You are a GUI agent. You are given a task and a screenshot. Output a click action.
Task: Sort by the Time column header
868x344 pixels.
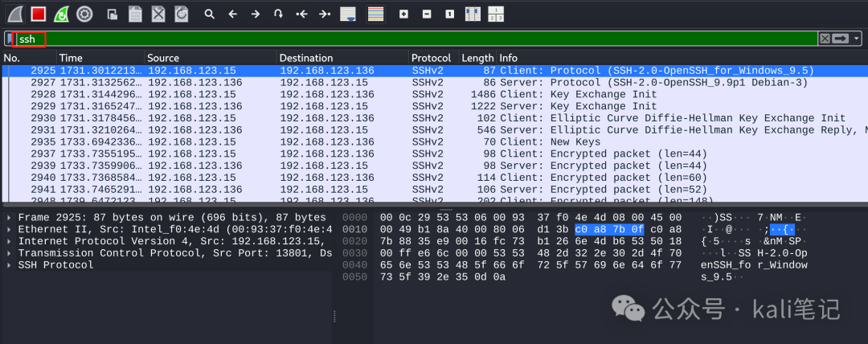click(100, 58)
